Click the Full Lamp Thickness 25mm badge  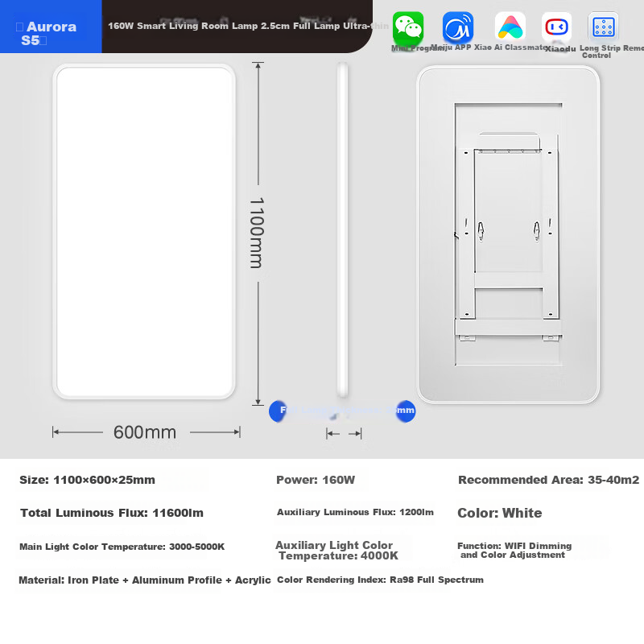342,411
